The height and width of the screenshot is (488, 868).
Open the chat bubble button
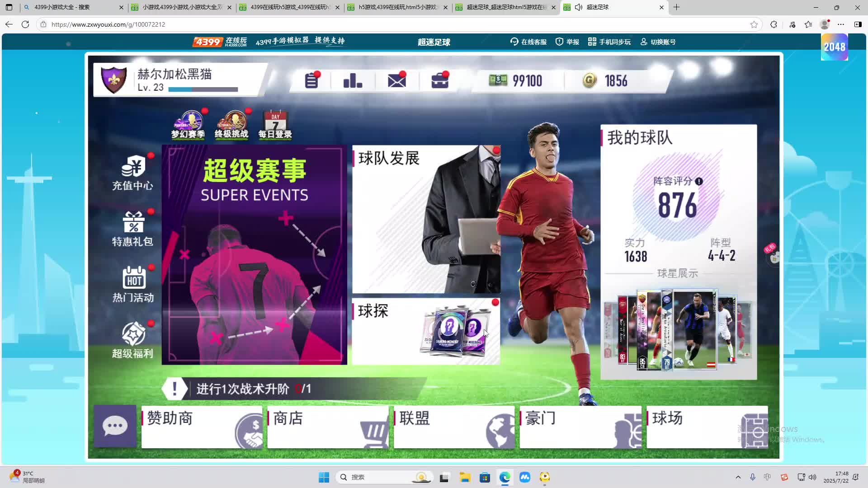(x=115, y=426)
